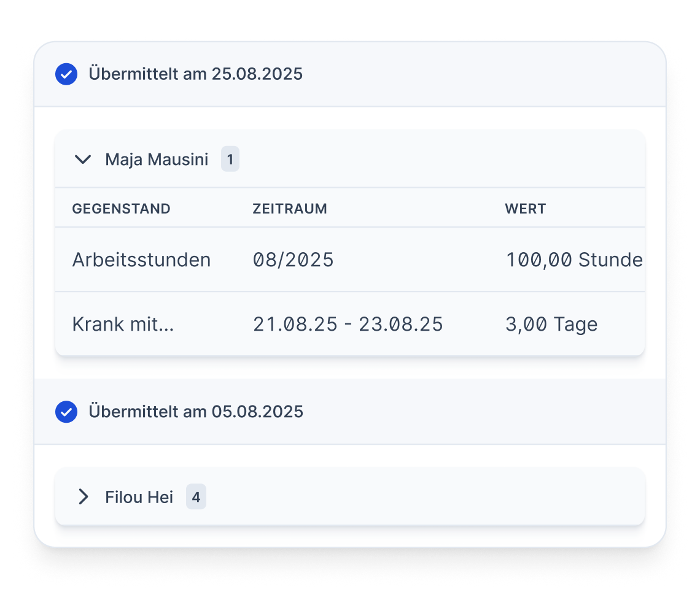Click the WERT column header

525,208
